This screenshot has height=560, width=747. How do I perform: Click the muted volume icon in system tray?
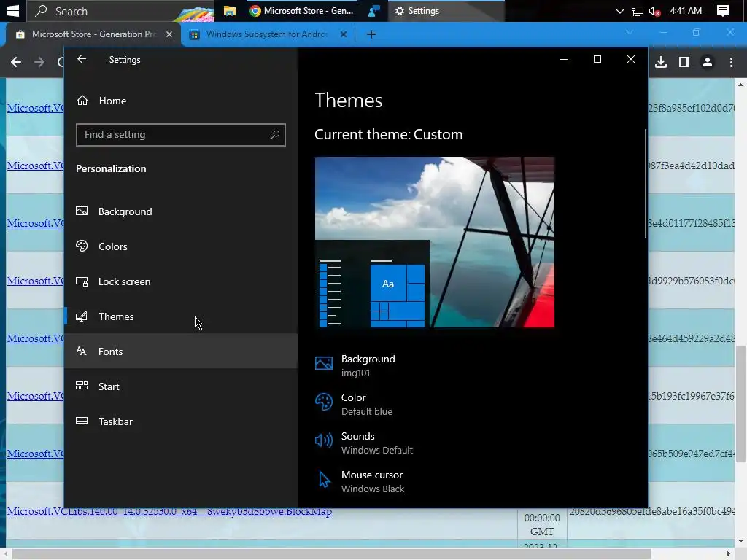654,11
